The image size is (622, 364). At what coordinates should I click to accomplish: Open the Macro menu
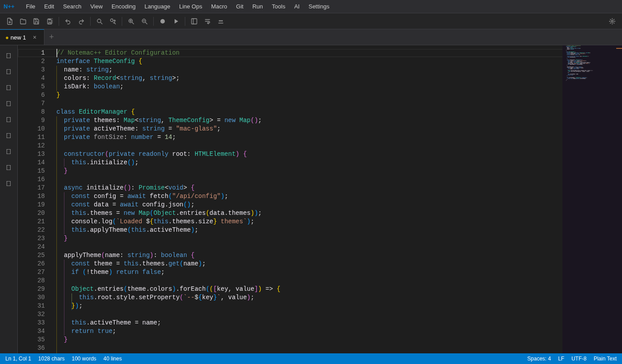coord(219,6)
